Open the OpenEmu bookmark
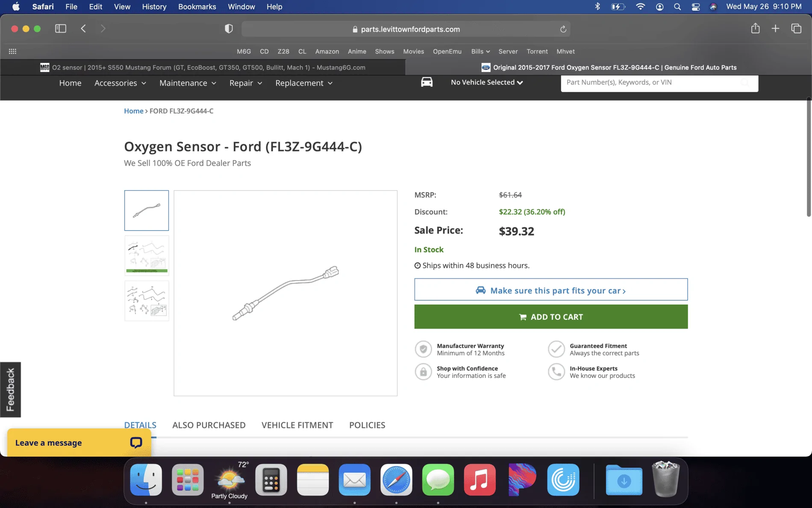Viewport: 812px width, 508px height. point(447,51)
